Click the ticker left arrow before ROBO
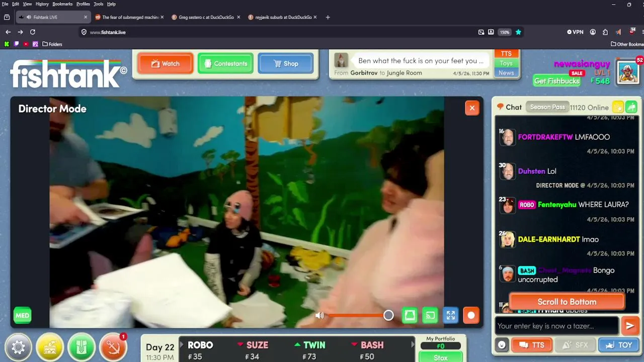The width and height of the screenshot is (644, 362). click(183, 345)
